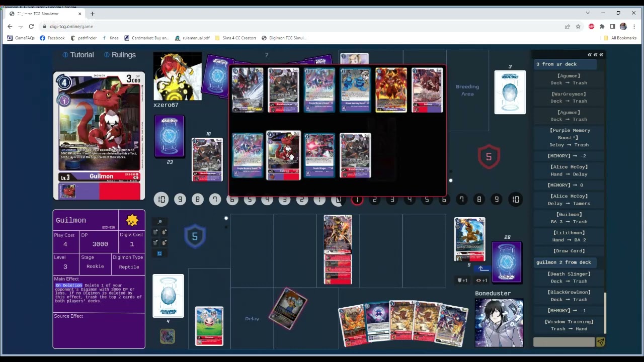
Task: Open a new browser tab
Action: click(93, 14)
